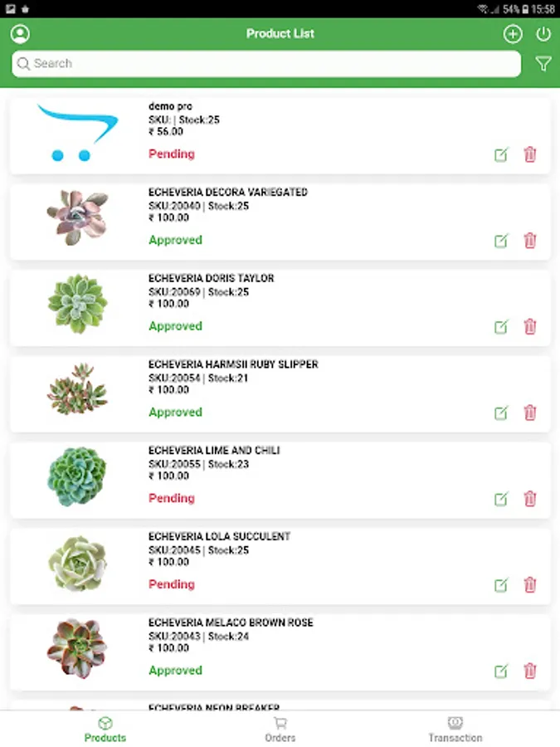This screenshot has height=747, width=560.
Task: Edit Echeveria Lola Succulent entry
Action: tap(501, 585)
